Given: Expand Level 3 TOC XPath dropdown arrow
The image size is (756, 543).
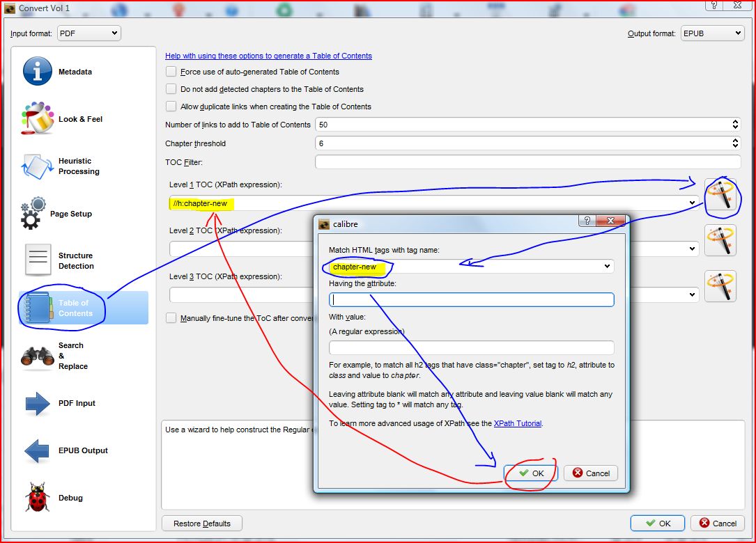Looking at the screenshot, I should tap(692, 294).
